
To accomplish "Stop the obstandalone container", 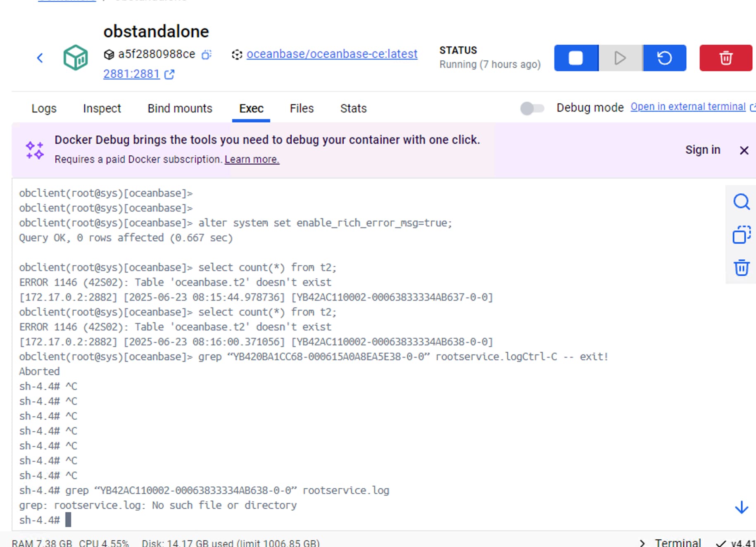I will click(576, 58).
